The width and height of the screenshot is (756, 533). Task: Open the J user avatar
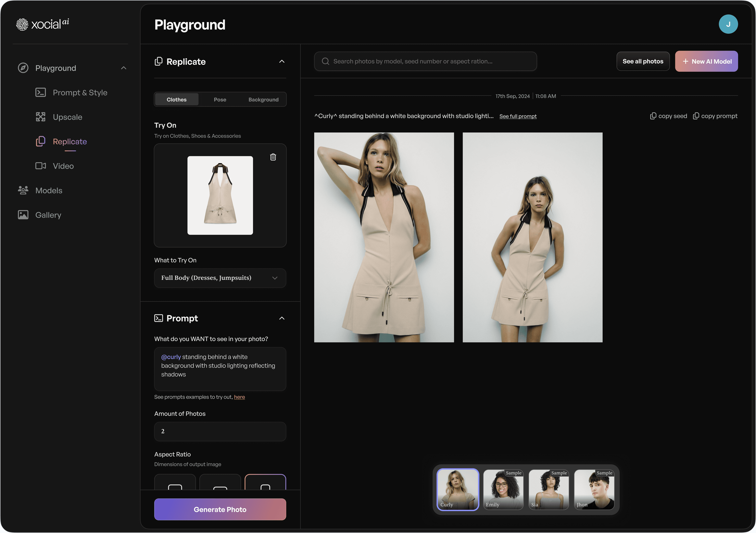click(x=728, y=24)
